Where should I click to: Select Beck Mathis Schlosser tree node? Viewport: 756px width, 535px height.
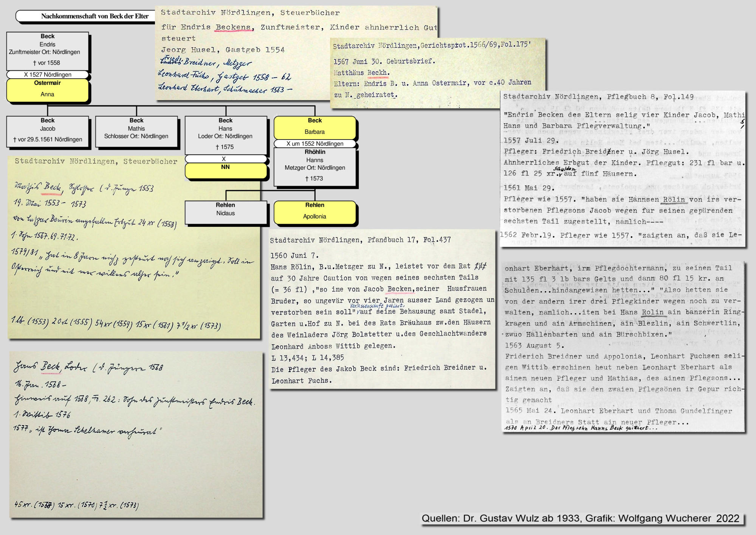(136, 131)
